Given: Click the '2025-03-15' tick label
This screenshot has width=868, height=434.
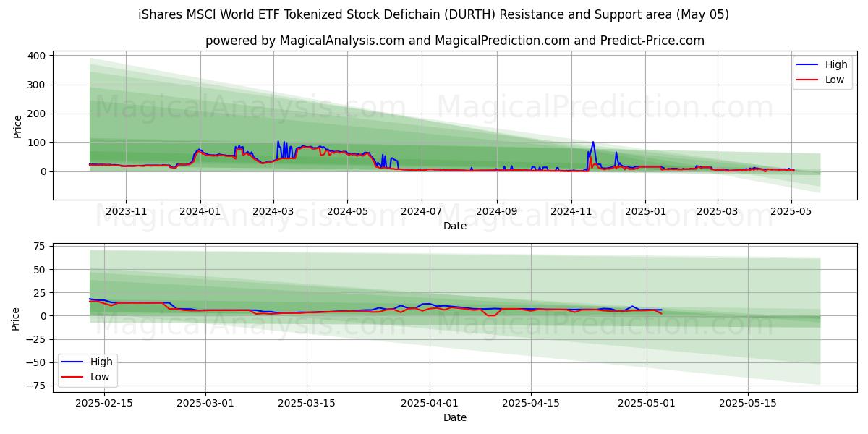Looking at the screenshot, I should tap(307, 403).
